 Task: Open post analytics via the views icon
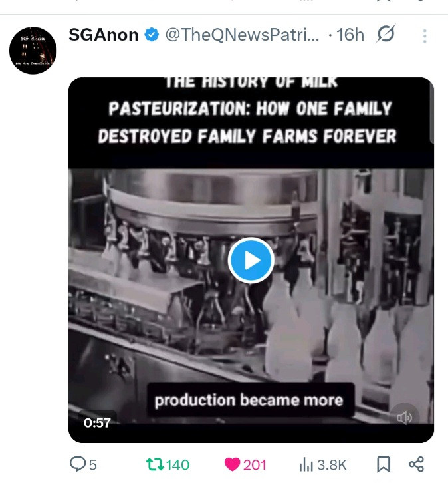pos(306,464)
